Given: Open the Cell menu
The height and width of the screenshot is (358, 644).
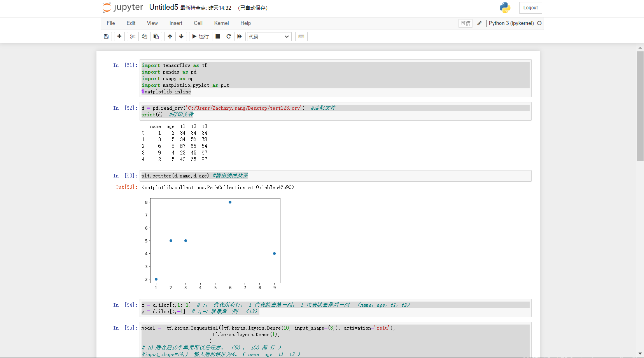Looking at the screenshot, I should click(198, 23).
